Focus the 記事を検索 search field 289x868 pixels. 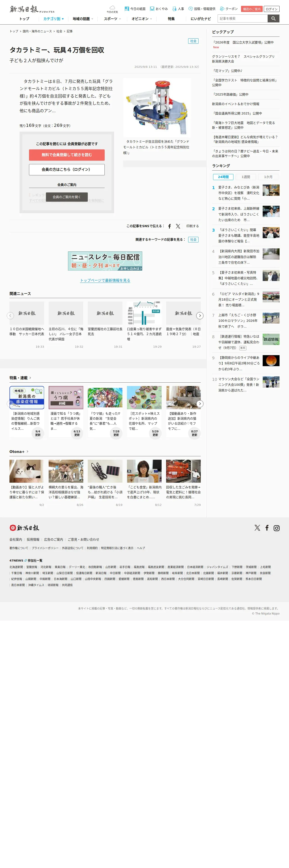pyautogui.click(x=243, y=18)
